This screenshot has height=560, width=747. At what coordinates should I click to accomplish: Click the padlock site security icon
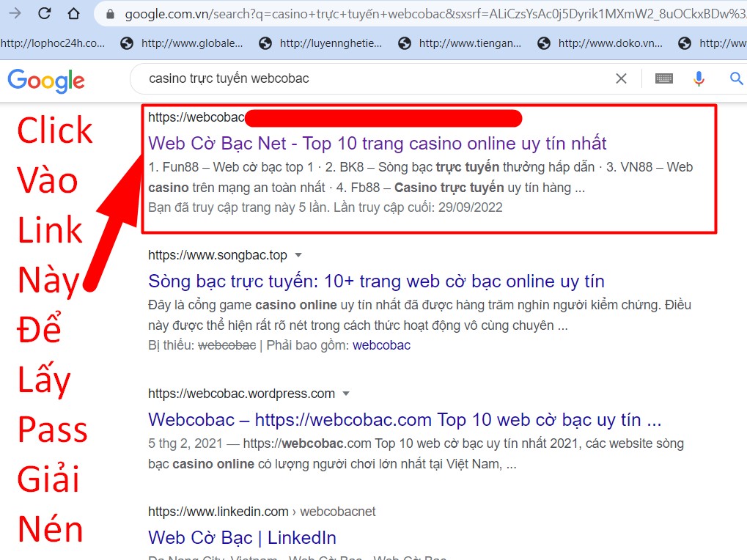[110, 14]
